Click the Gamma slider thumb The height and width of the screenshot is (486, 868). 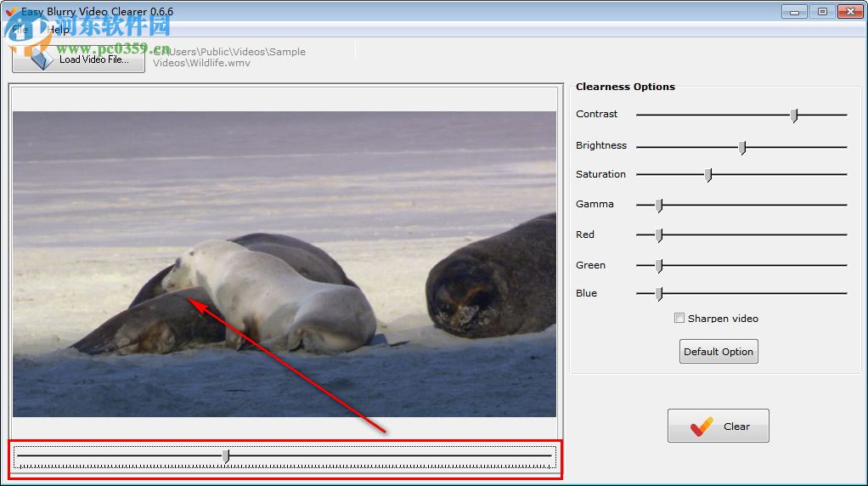click(659, 206)
